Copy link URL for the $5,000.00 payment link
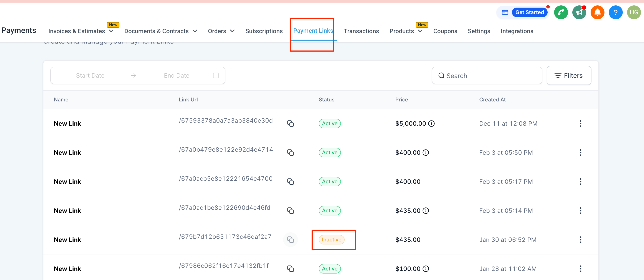Viewport: 644px width, 280px height. pos(290,124)
